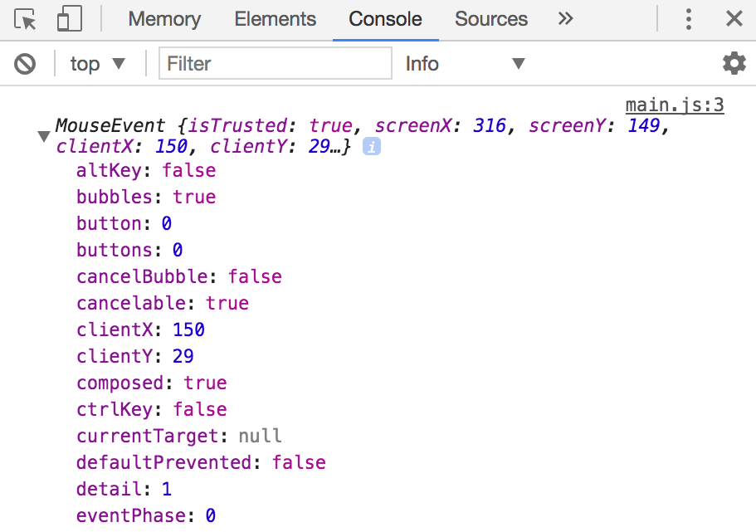Open the Sources panel

pos(490,19)
